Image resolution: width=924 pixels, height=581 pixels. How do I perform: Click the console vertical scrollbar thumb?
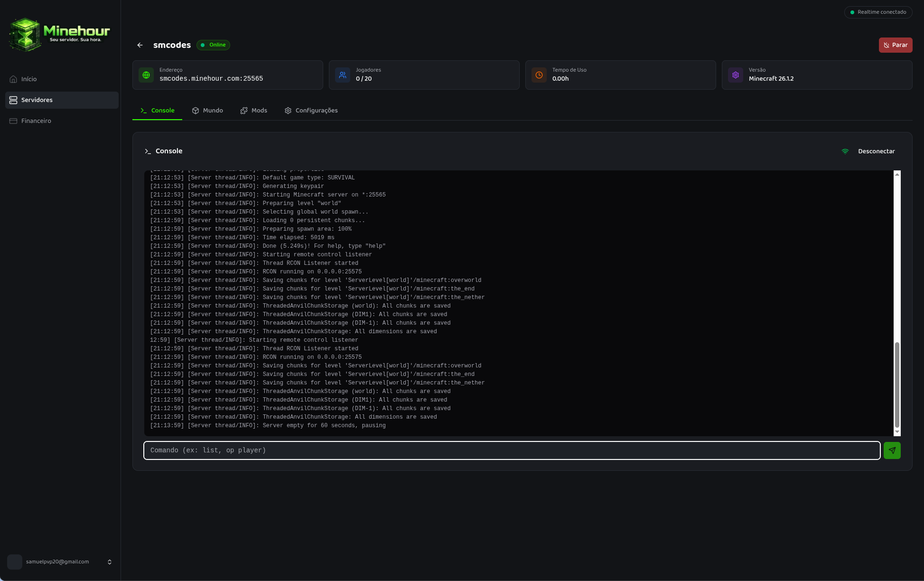tap(897, 384)
